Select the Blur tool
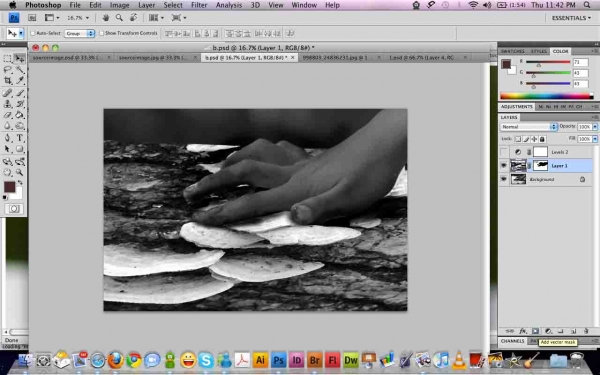This screenshot has width=600, height=375. click(x=7, y=126)
